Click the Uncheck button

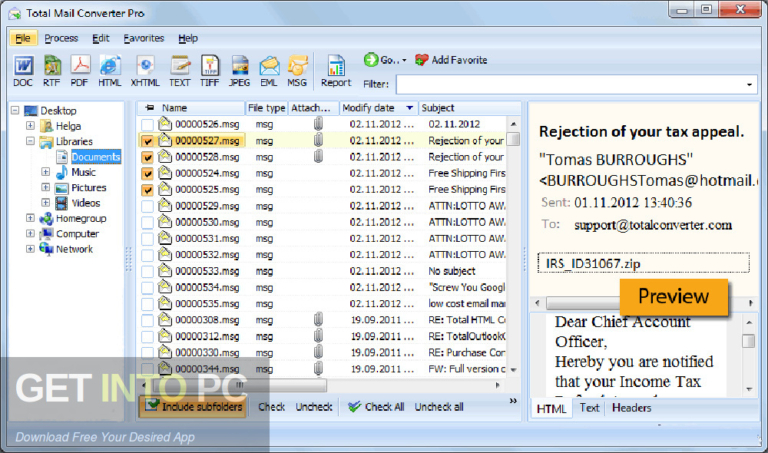(x=314, y=406)
